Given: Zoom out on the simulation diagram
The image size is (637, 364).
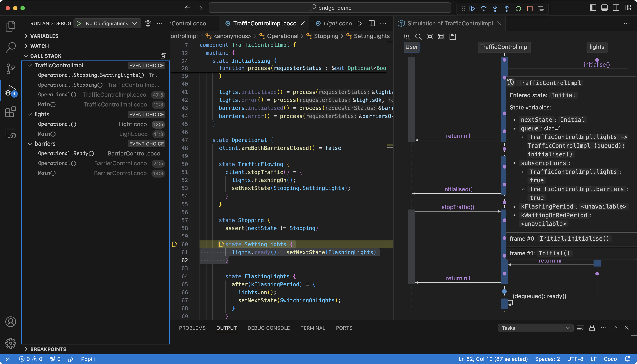Looking at the screenshot, I should pyautogui.click(x=418, y=37).
